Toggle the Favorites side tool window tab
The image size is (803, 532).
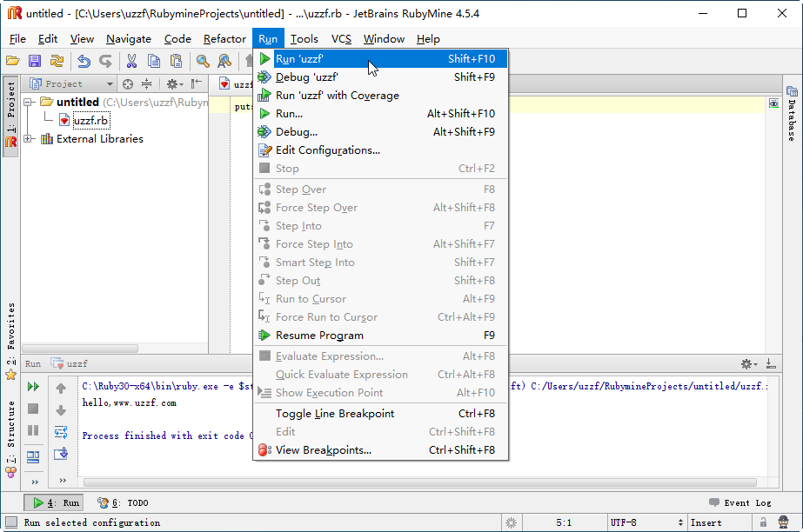click(10, 342)
